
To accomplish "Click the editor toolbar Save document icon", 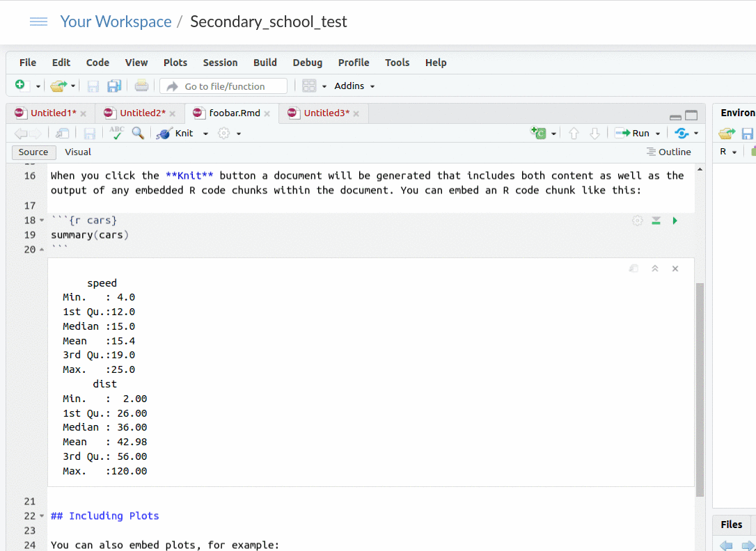I will pyautogui.click(x=90, y=134).
